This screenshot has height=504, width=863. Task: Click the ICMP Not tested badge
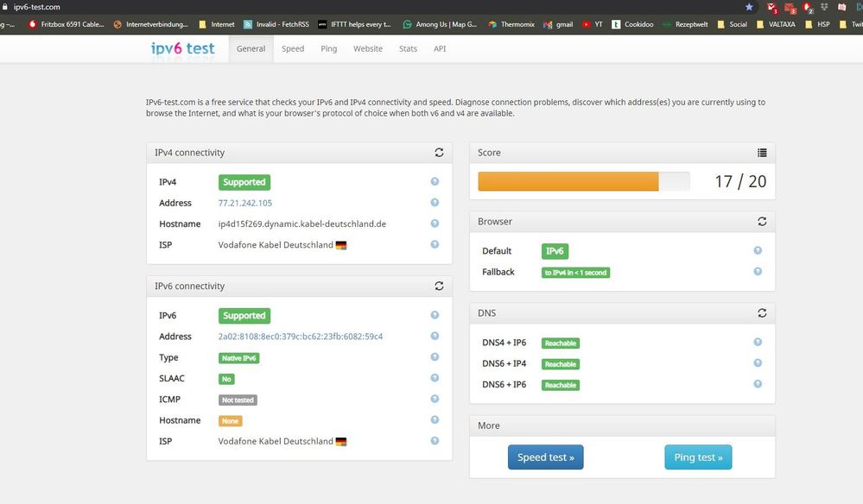[238, 400]
